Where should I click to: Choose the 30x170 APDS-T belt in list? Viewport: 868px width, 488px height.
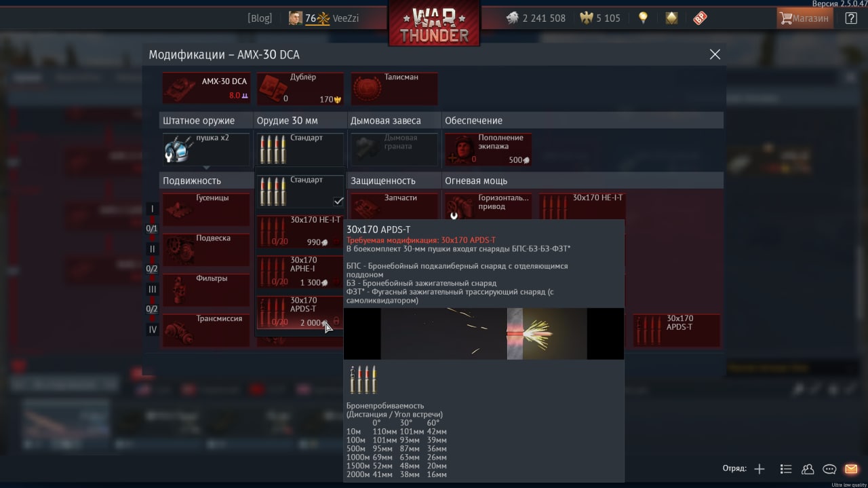tap(300, 312)
